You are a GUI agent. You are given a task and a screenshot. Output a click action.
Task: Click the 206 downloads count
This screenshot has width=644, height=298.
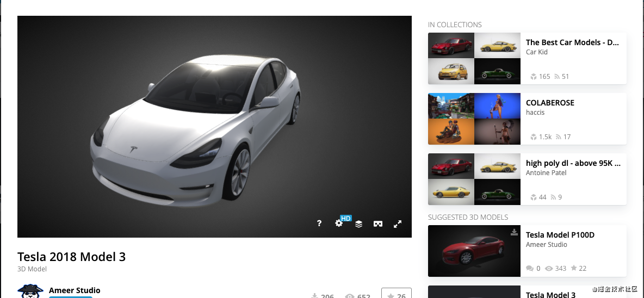[x=327, y=296]
